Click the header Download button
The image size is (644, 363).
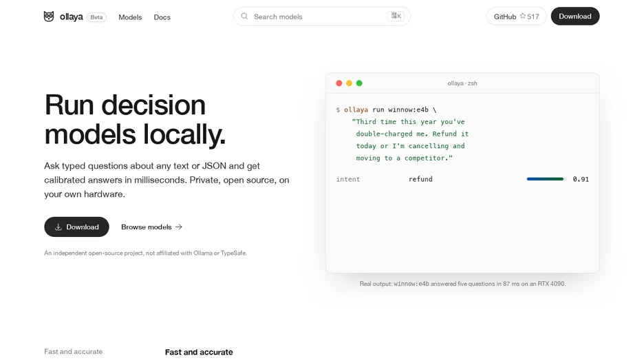point(575,16)
